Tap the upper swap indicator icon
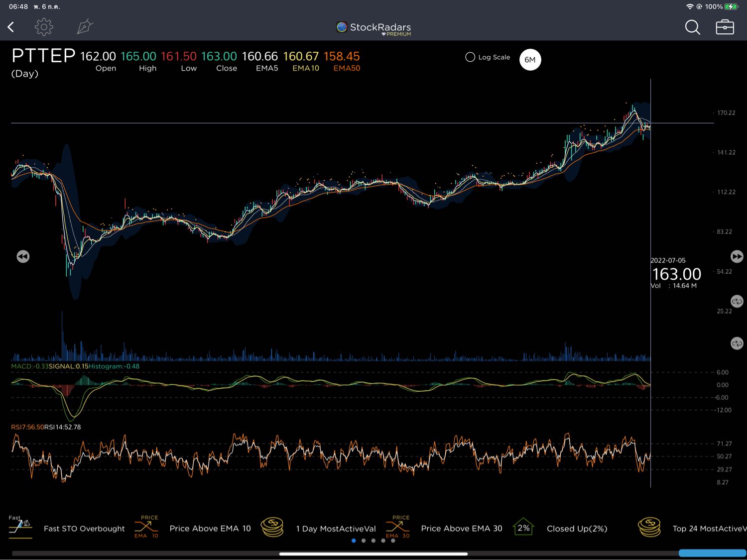 pos(737,302)
